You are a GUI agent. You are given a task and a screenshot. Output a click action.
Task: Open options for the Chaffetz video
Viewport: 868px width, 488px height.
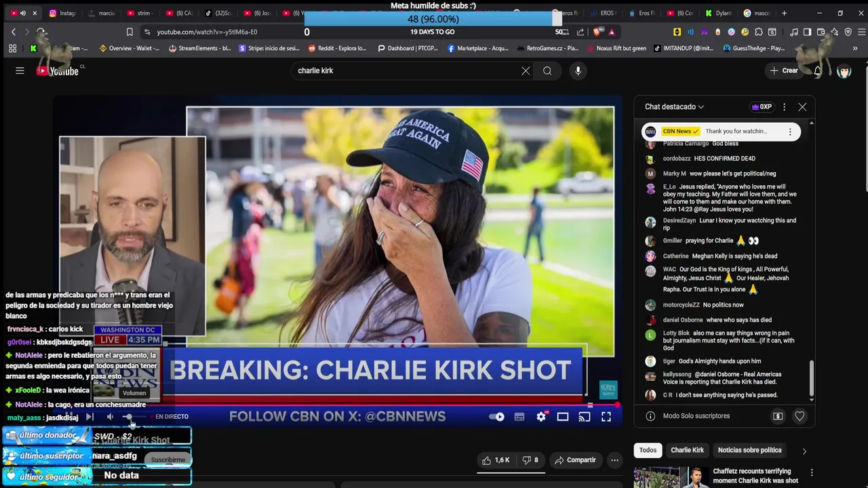click(811, 472)
